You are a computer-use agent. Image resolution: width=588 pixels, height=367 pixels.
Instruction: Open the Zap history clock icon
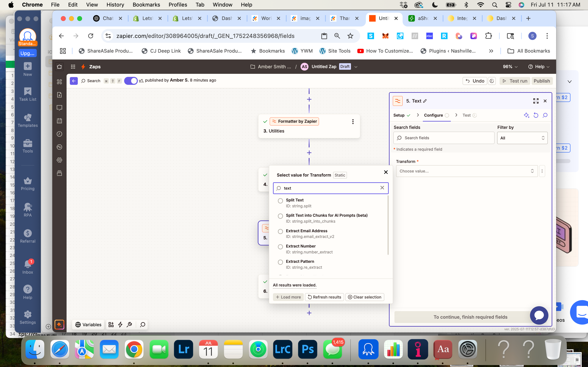coord(59,134)
